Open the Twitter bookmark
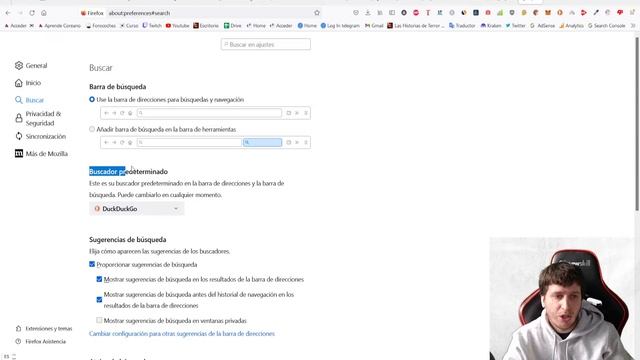 pyautogui.click(x=516, y=26)
